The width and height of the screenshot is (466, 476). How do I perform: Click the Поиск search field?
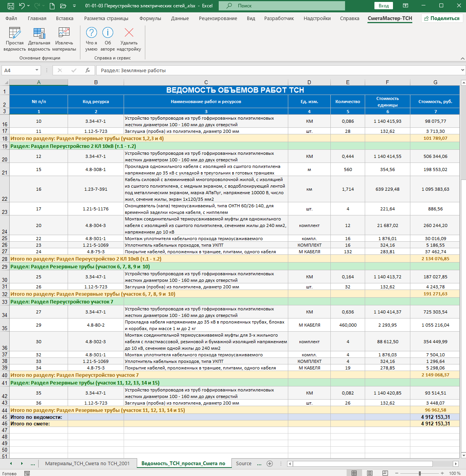tap(282, 6)
